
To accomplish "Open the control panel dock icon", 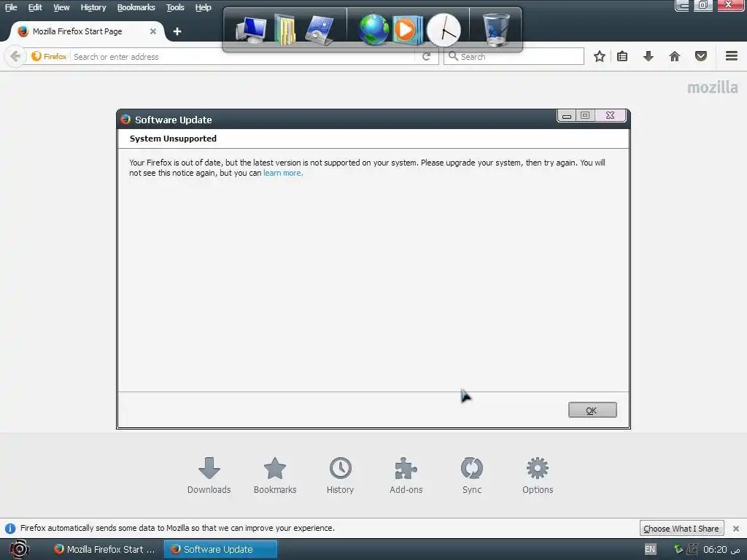I will click(x=319, y=31).
